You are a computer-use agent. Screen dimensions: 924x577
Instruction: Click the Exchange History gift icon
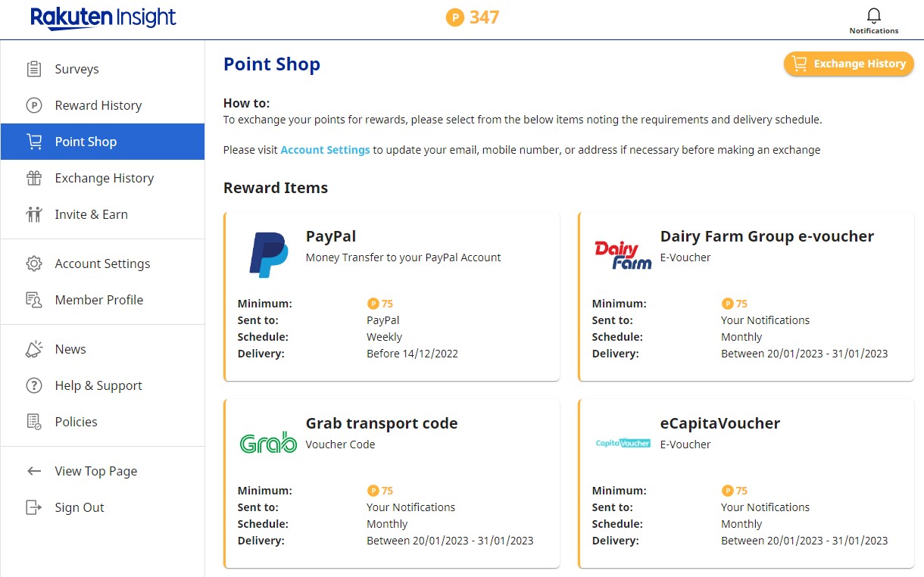[x=34, y=178]
